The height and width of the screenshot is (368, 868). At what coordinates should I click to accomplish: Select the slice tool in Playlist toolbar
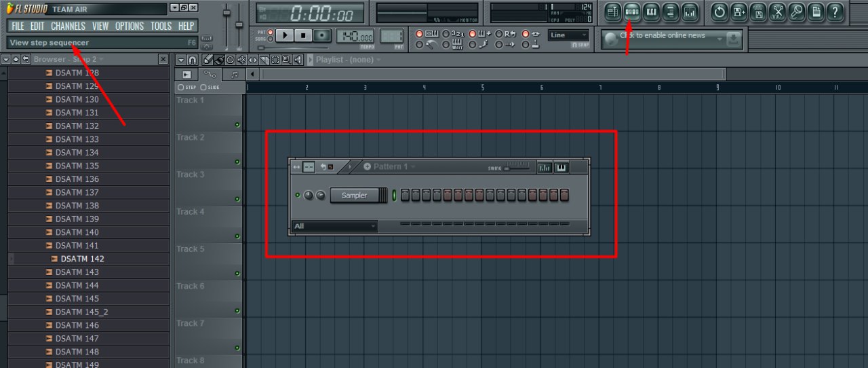coord(264,60)
